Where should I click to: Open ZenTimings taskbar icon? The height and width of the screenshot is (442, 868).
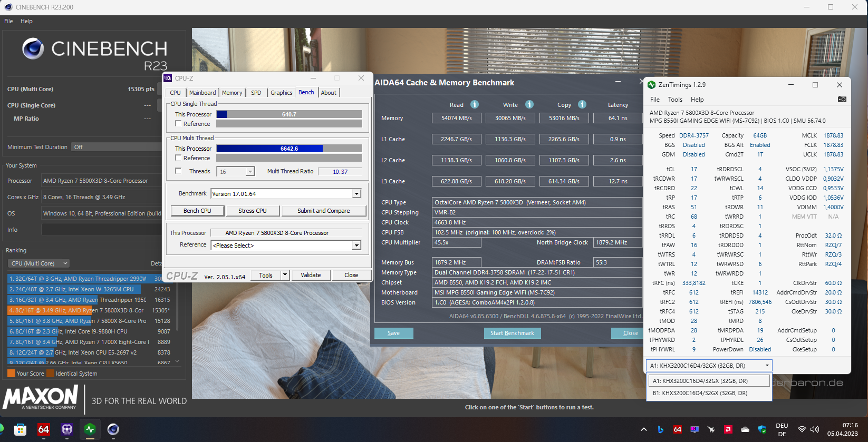click(90, 429)
